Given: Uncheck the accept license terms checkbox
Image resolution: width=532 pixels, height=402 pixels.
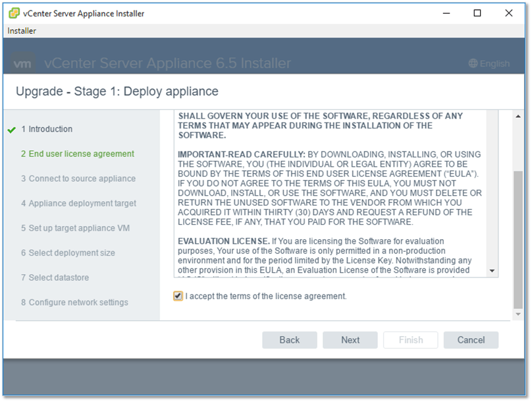Looking at the screenshot, I should [178, 296].
